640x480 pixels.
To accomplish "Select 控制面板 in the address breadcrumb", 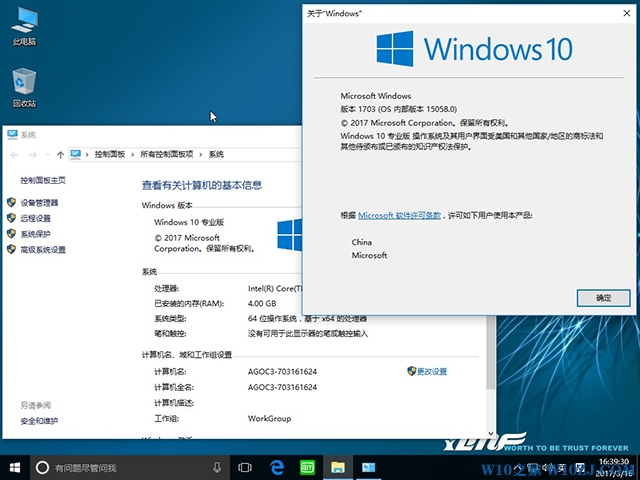I will tap(109, 154).
